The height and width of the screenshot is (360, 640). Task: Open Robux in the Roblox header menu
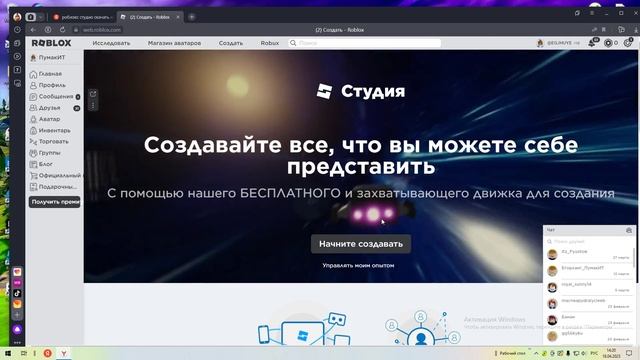pyautogui.click(x=270, y=43)
